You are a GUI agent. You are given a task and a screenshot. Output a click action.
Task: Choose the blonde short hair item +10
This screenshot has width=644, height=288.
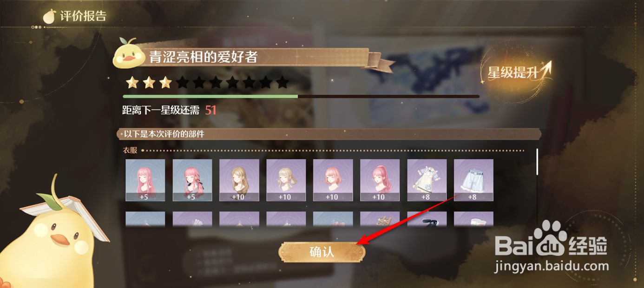click(x=286, y=180)
